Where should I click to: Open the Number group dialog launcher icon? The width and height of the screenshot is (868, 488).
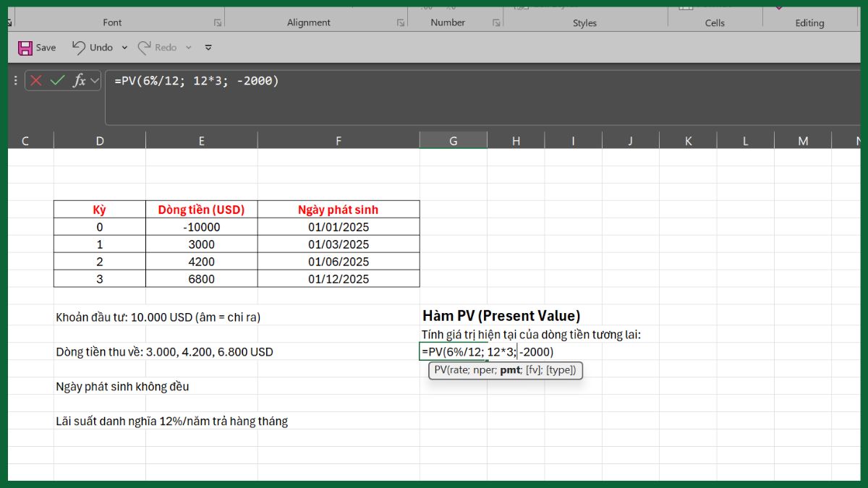pyautogui.click(x=497, y=22)
